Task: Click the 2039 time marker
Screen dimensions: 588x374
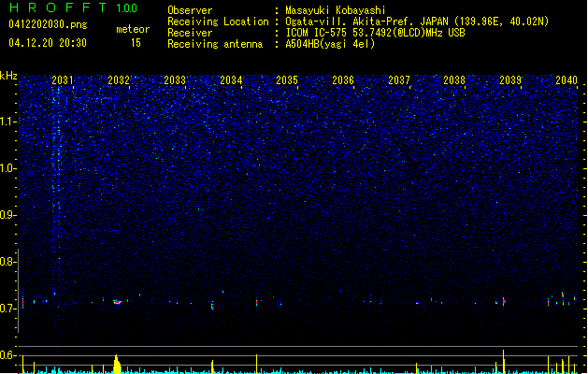Action: pyautogui.click(x=510, y=80)
